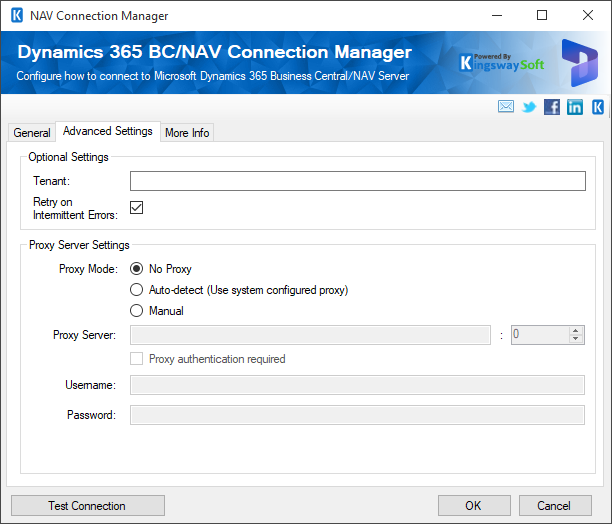Image resolution: width=612 pixels, height=524 pixels.
Task: Click the proxy Username field
Action: click(x=357, y=385)
